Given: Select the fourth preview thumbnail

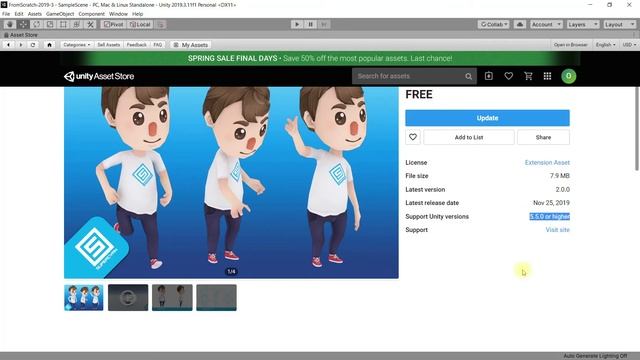Looking at the screenshot, I should click(216, 298).
